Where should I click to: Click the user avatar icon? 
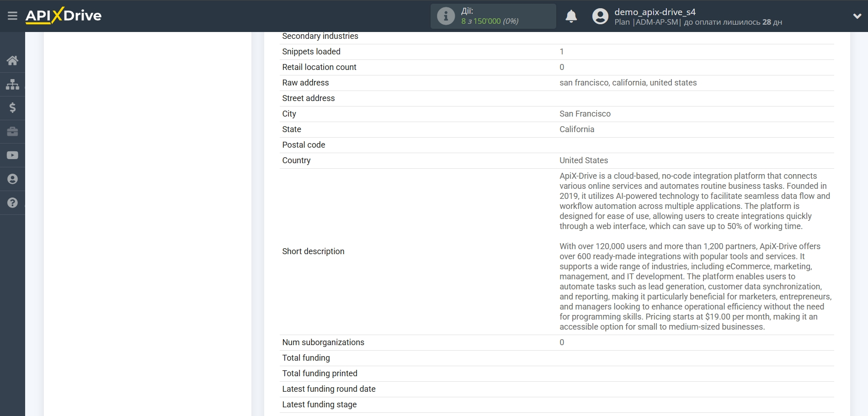click(600, 16)
